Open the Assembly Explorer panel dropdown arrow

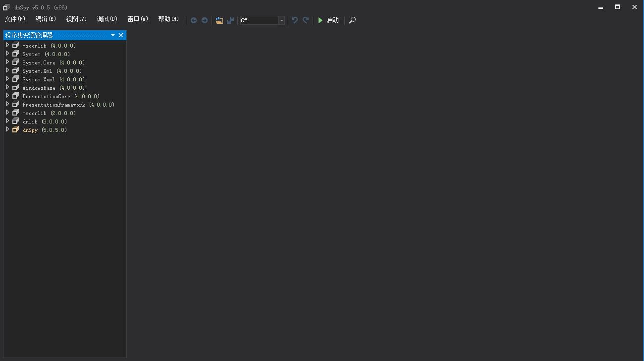coord(112,35)
